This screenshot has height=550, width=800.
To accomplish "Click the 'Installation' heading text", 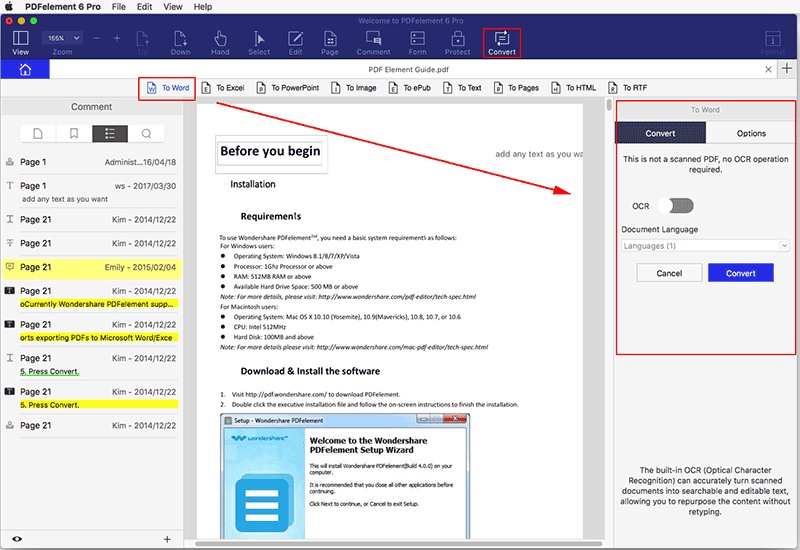I will click(x=253, y=184).
